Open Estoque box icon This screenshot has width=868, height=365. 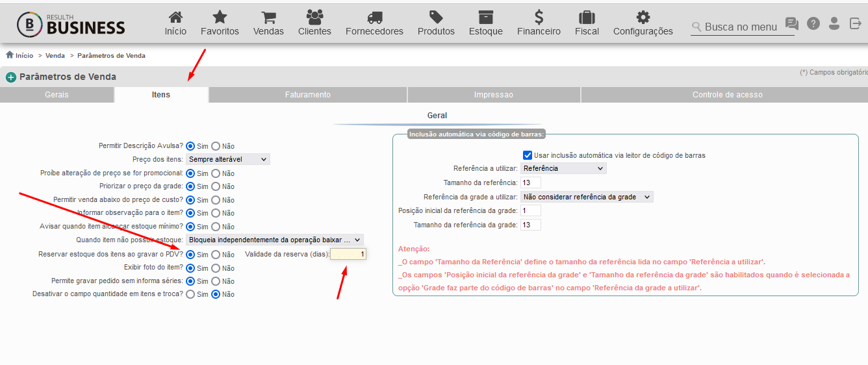[x=486, y=18]
